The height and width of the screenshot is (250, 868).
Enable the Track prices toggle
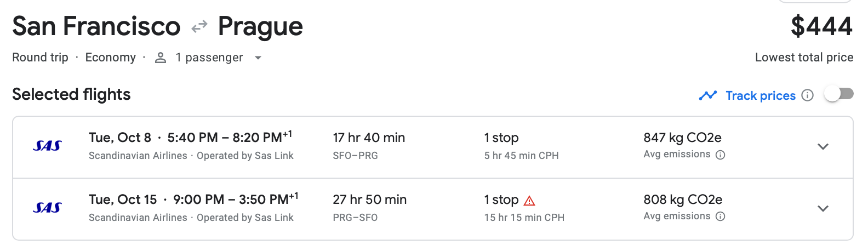point(839,94)
